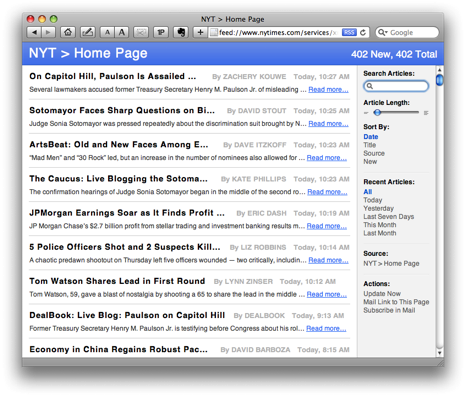The height and width of the screenshot is (397, 465).
Task: Click the Google search field
Action: tap(407, 32)
